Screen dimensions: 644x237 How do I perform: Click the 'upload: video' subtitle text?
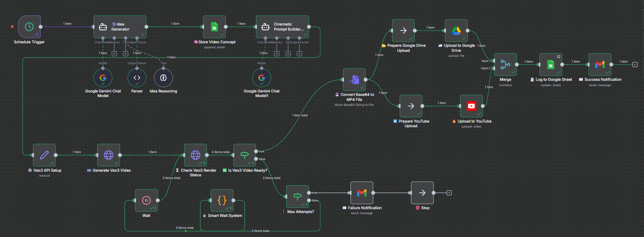tap(471, 126)
